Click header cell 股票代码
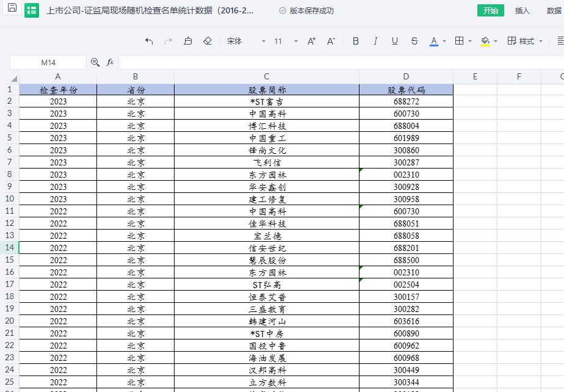The image size is (564, 392). click(x=406, y=90)
